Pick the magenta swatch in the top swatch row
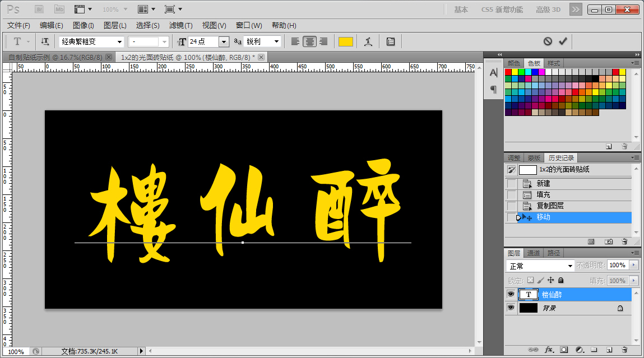 click(x=542, y=72)
